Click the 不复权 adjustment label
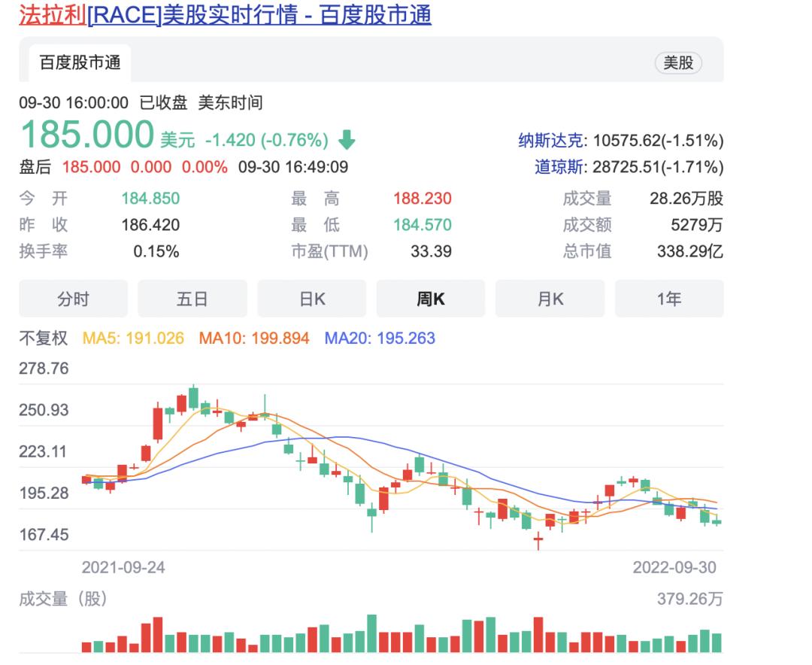This screenshot has width=812, height=665. tap(44, 338)
